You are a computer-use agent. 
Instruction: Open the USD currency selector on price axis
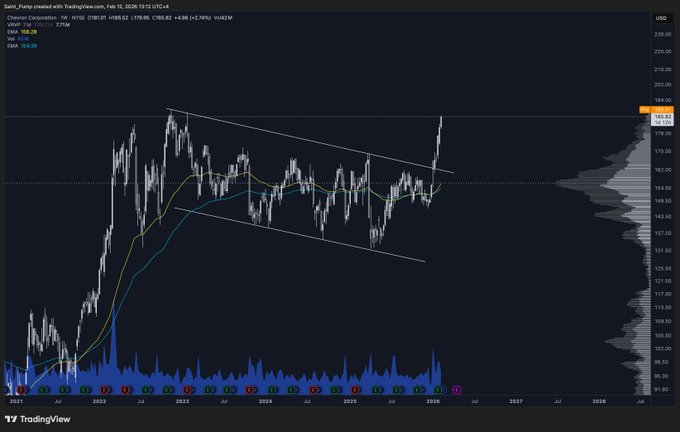(x=661, y=18)
